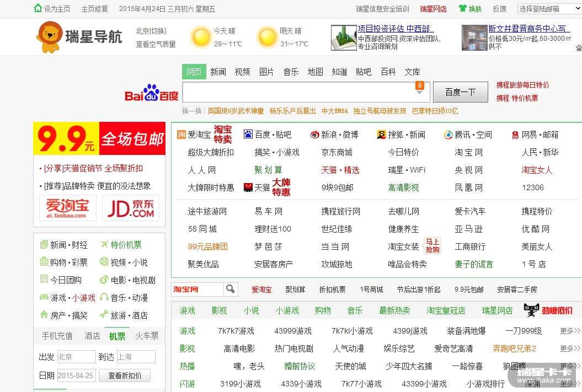Image resolution: width=582 pixels, height=392 pixels.
Task: Click the green shirt 换肤 icon
Action: pyautogui.click(x=462, y=8)
